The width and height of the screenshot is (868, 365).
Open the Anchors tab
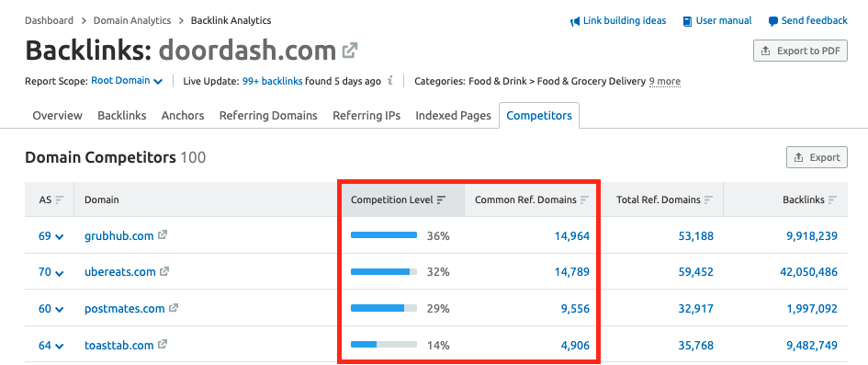pos(183,115)
